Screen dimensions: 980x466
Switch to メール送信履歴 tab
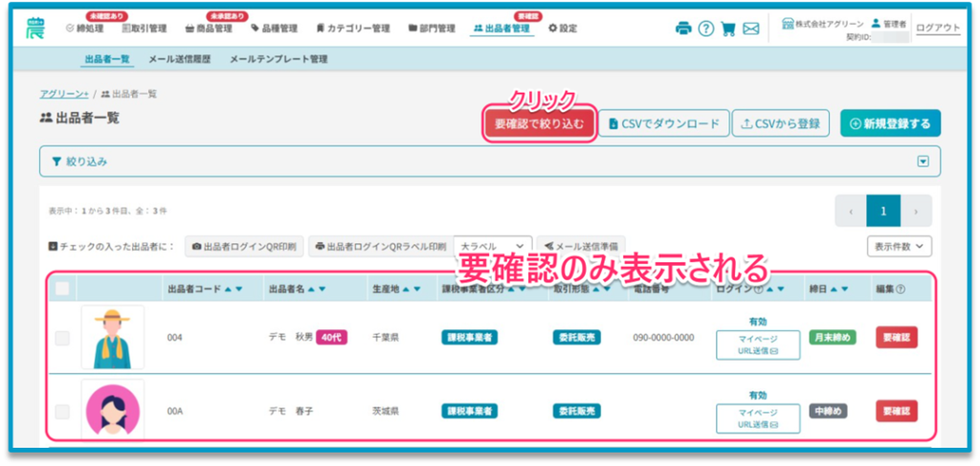point(182,59)
